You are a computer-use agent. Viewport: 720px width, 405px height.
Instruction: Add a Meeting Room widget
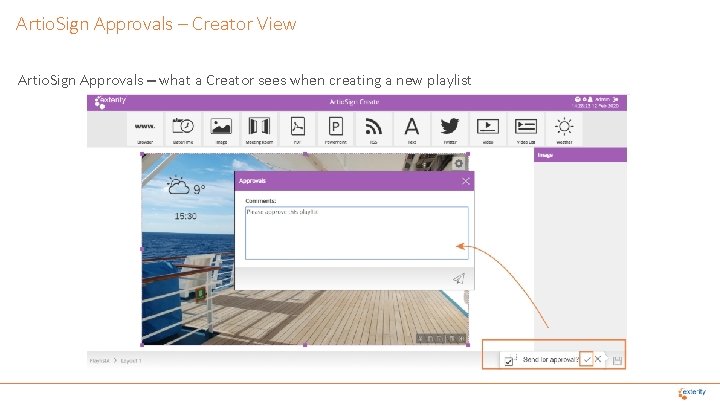(259, 129)
